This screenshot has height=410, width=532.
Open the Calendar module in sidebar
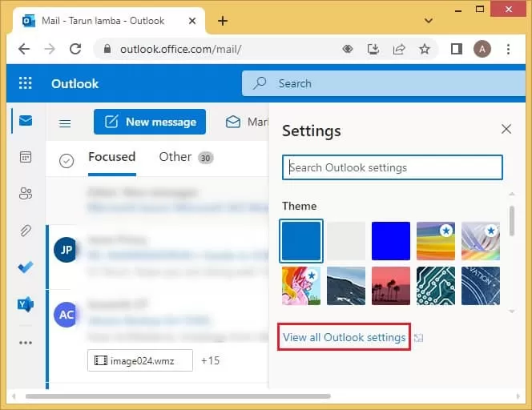[x=26, y=157]
